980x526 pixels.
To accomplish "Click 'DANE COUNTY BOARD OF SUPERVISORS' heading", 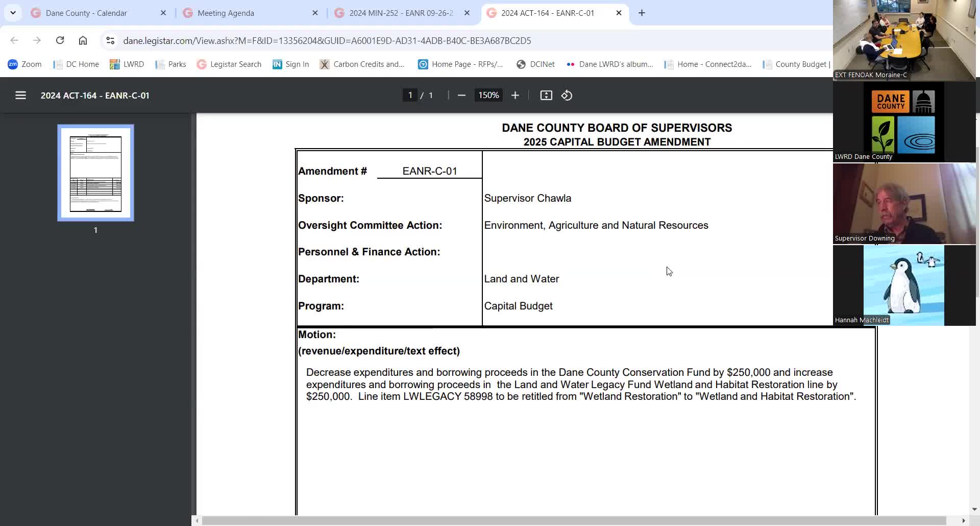I will click(x=617, y=128).
